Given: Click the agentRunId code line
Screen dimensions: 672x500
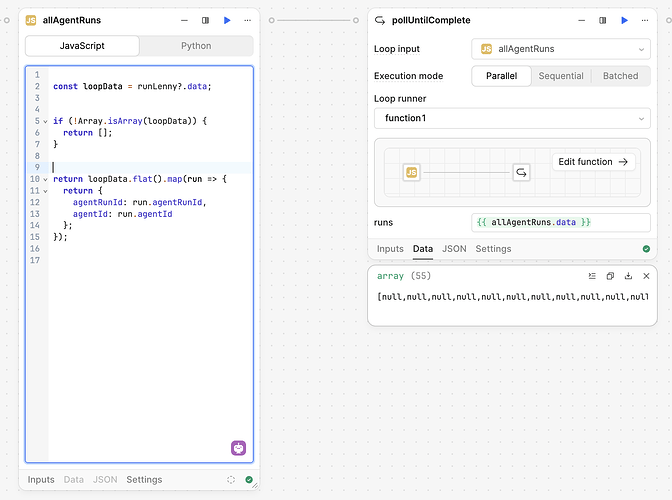Looking at the screenshot, I should pyautogui.click(x=139, y=202).
